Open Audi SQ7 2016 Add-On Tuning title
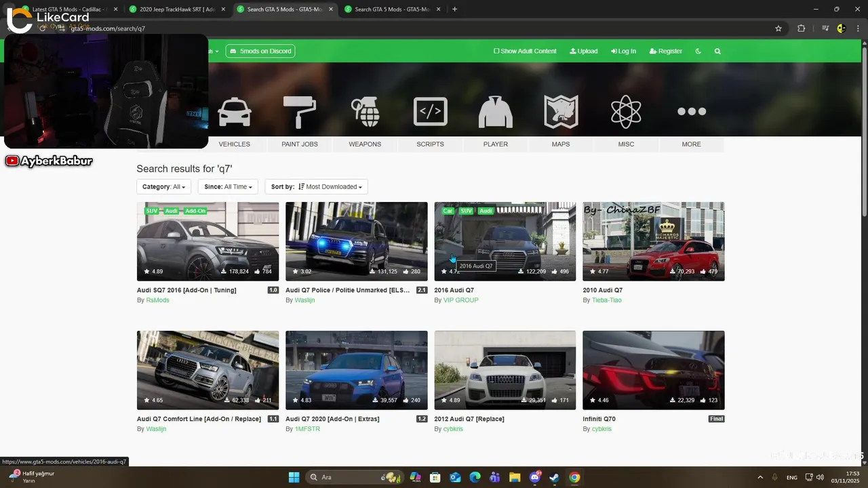Viewport: 868px width, 488px height. pos(186,290)
